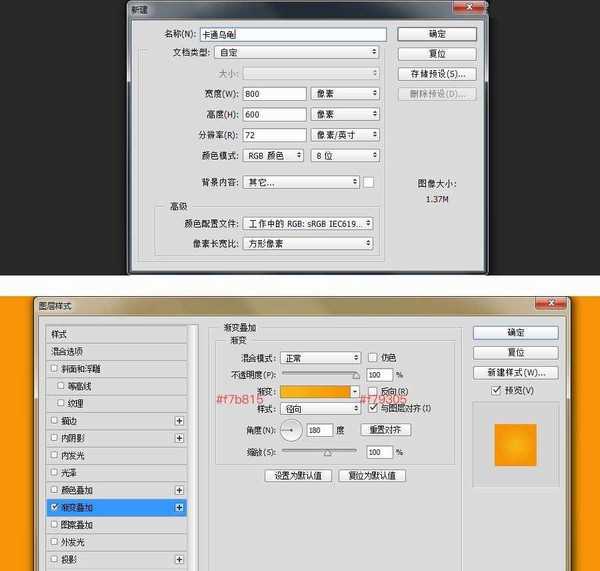
Task: Toggle the 仿色 checkbox
Action: [x=372, y=357]
